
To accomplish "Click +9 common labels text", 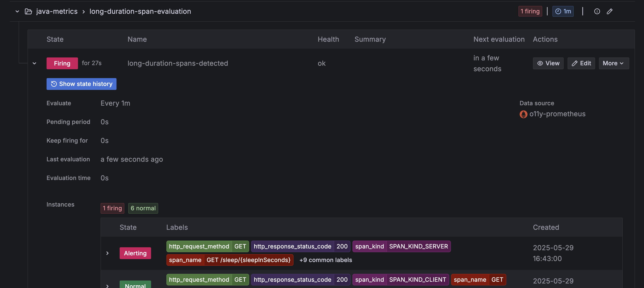I will [x=326, y=260].
